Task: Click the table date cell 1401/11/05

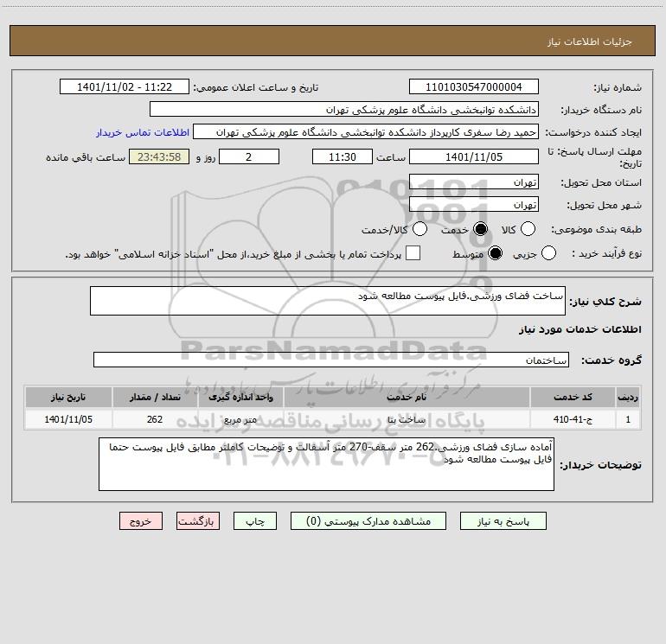Action: coord(68,419)
